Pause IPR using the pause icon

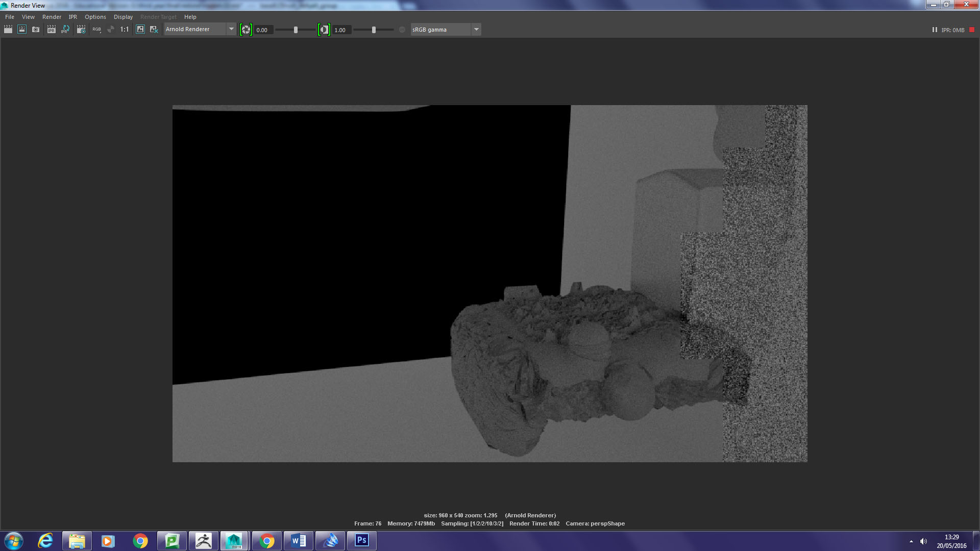click(x=935, y=30)
